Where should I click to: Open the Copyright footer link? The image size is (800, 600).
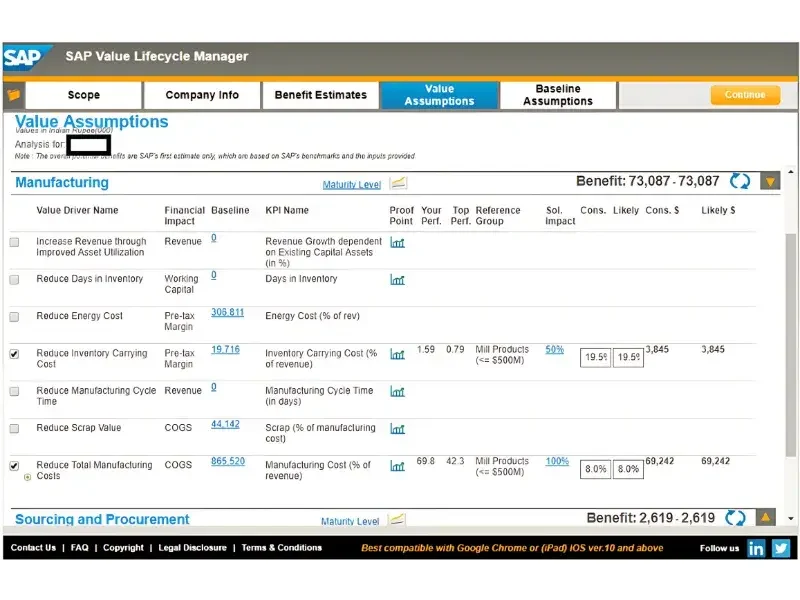(123, 547)
